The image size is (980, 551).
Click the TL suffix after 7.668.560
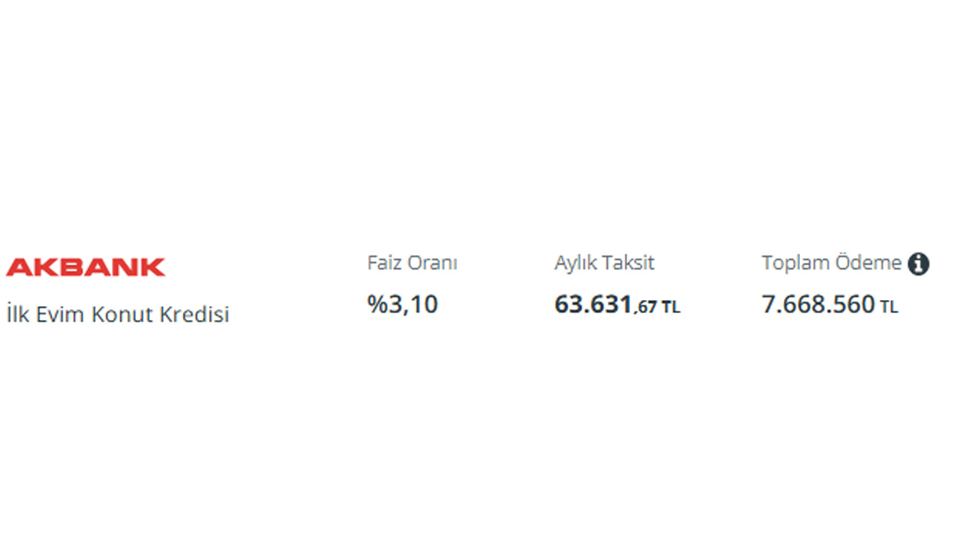click(889, 308)
